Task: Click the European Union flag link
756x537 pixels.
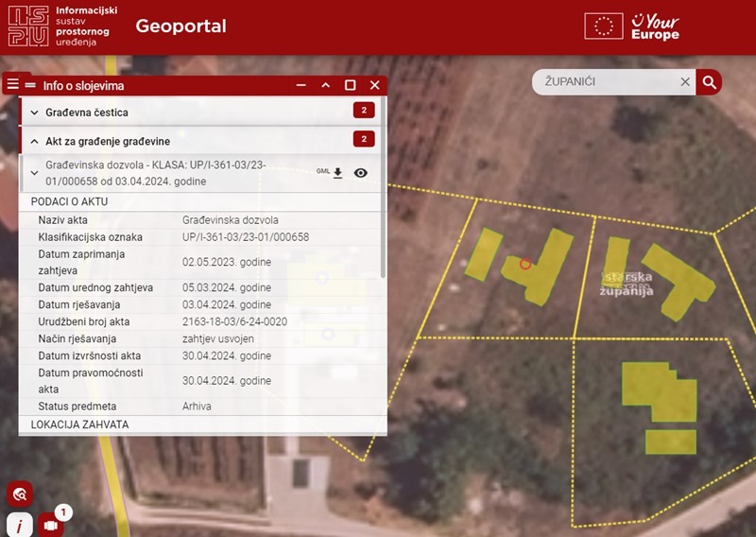Action: 603,26
